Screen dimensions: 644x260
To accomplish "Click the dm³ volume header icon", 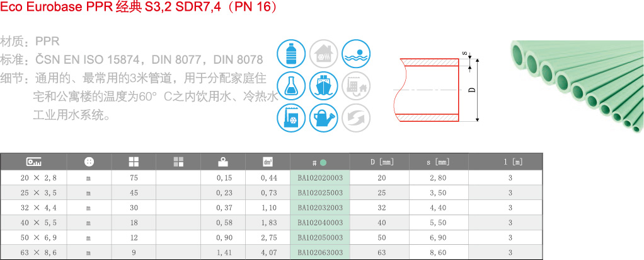I will (268, 162).
